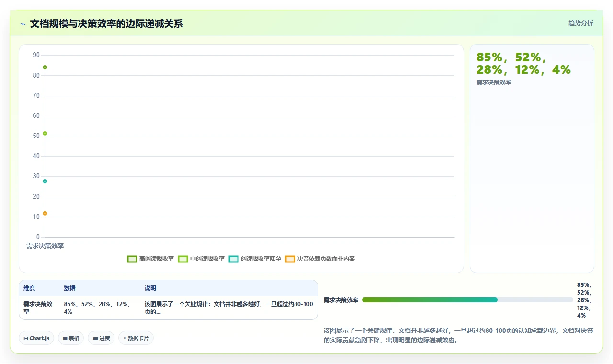Click the truncated description cell in table

229,307
